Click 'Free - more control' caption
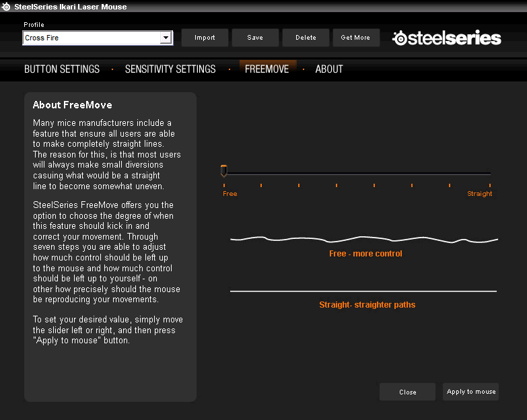The height and width of the screenshot is (420, 527). (x=365, y=254)
